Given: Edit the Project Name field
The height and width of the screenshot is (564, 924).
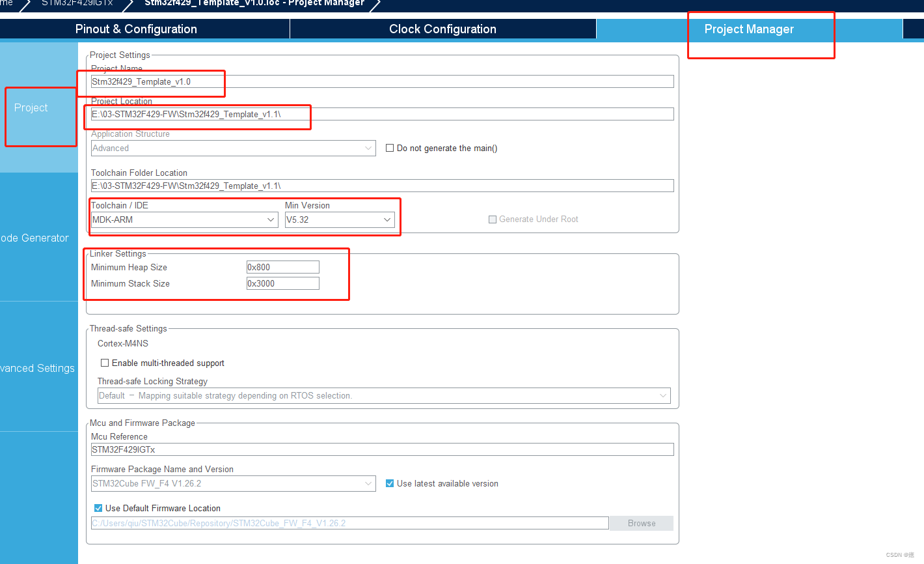Looking at the screenshot, I should [x=382, y=81].
